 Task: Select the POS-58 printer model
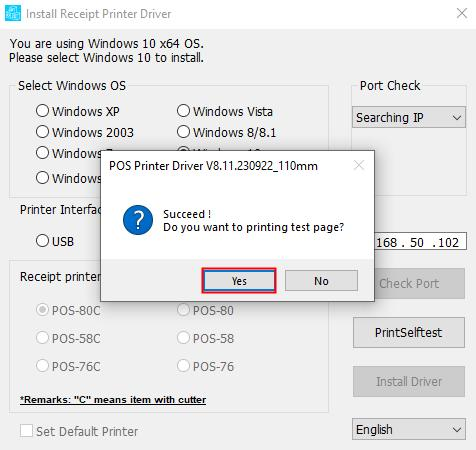[206, 338]
